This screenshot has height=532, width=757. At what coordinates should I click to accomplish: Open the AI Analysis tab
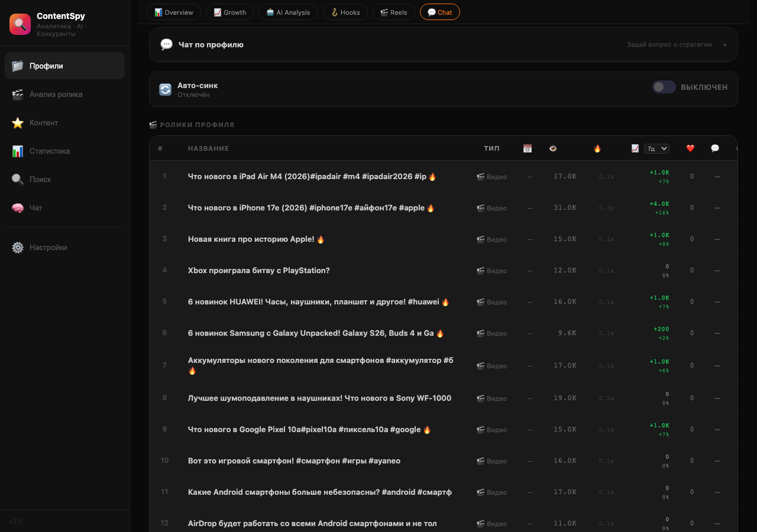[x=288, y=12]
